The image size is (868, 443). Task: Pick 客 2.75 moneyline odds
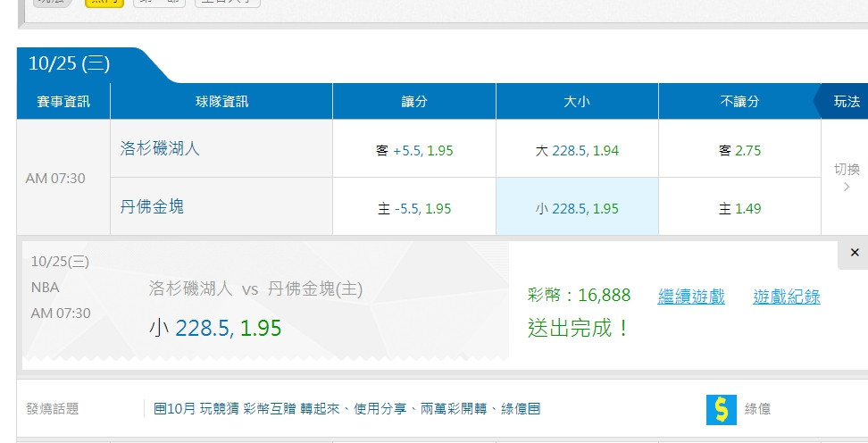point(739,150)
